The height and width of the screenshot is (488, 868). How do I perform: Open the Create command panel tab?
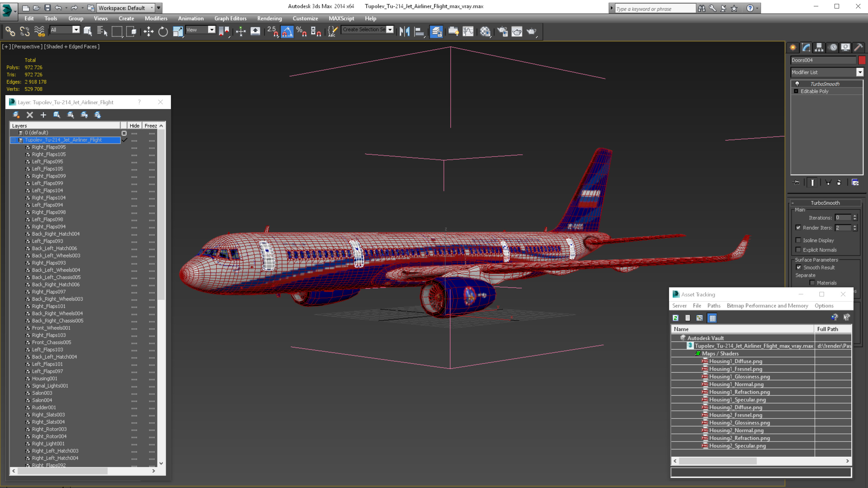coord(793,48)
